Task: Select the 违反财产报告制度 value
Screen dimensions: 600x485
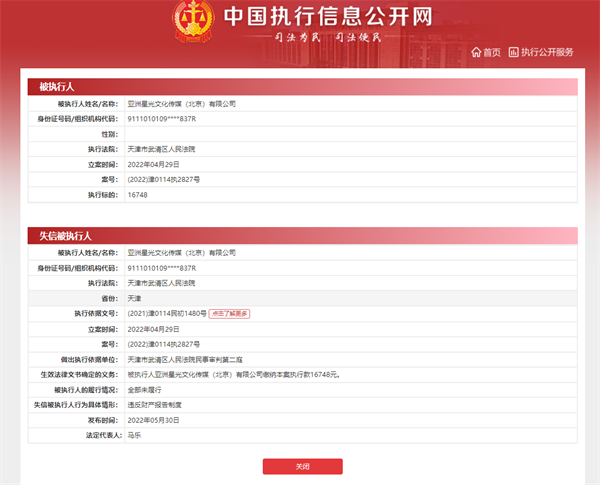Action: (155, 405)
